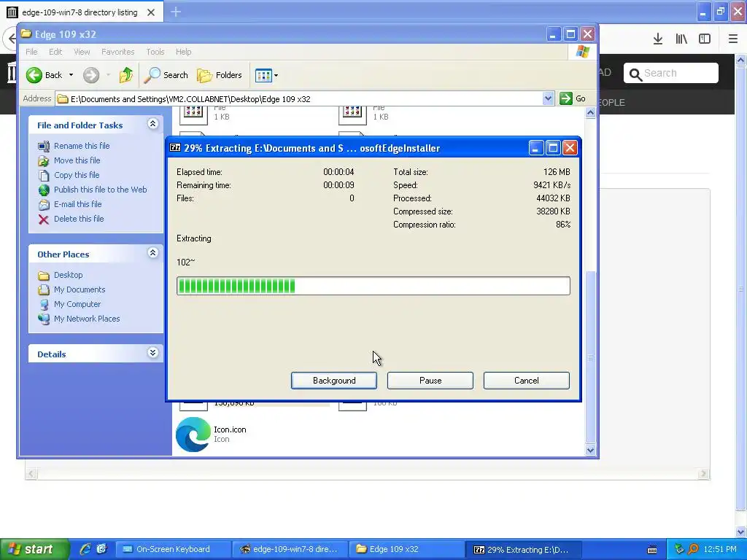Click the Forward arrow in Explorer toolbar

coord(91,75)
